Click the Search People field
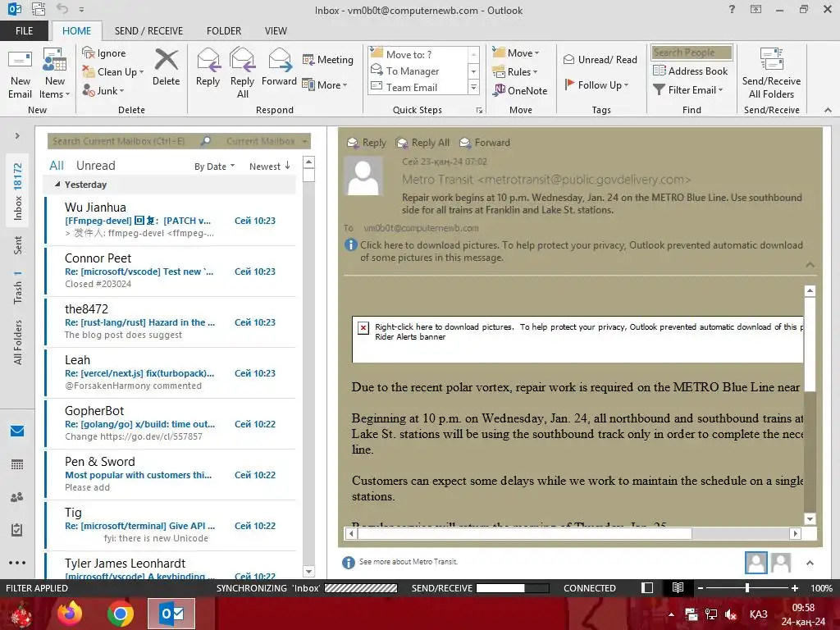The height and width of the screenshot is (630, 840). 692,52
